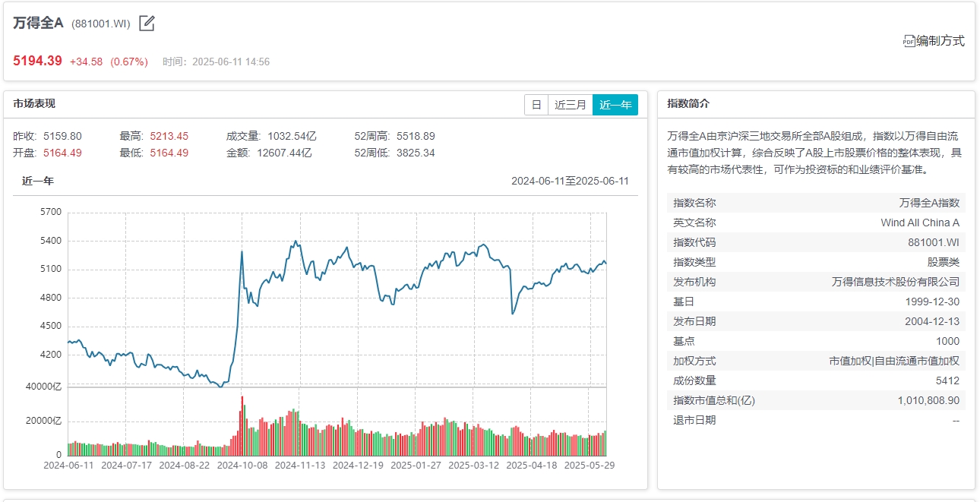Click the 成份数量 value 5412
980x502 pixels.
tap(947, 380)
